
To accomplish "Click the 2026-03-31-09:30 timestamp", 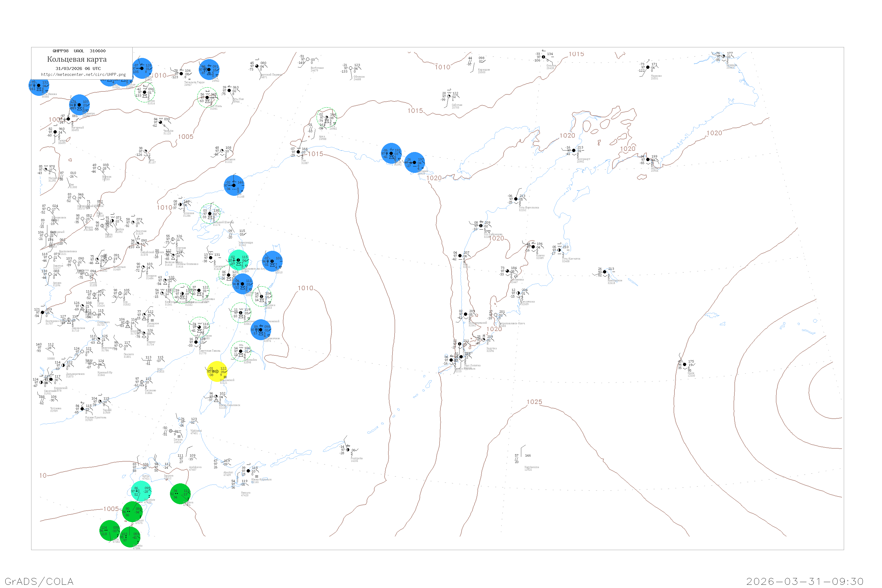I will pos(805,581).
